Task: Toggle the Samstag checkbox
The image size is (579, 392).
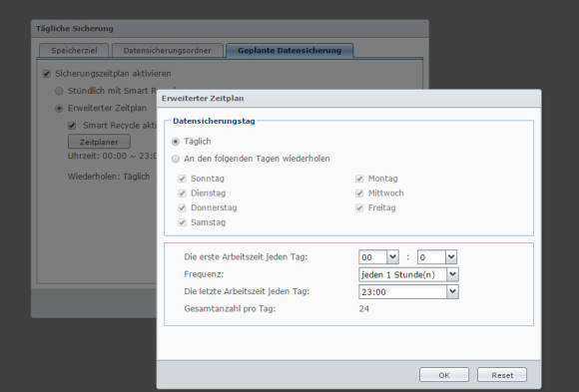Action: tap(182, 222)
